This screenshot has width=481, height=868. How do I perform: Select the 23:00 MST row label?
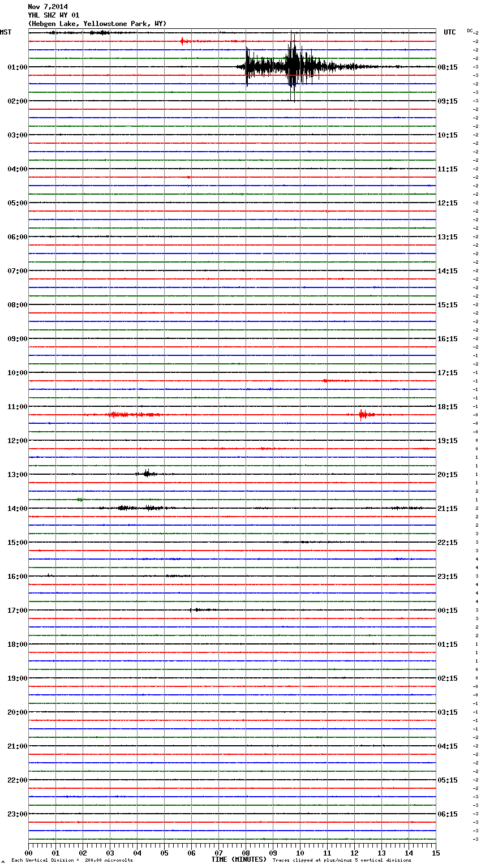18,814
